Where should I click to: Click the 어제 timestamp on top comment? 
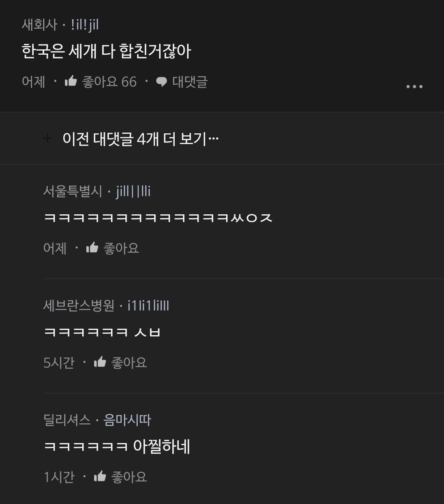point(33,82)
